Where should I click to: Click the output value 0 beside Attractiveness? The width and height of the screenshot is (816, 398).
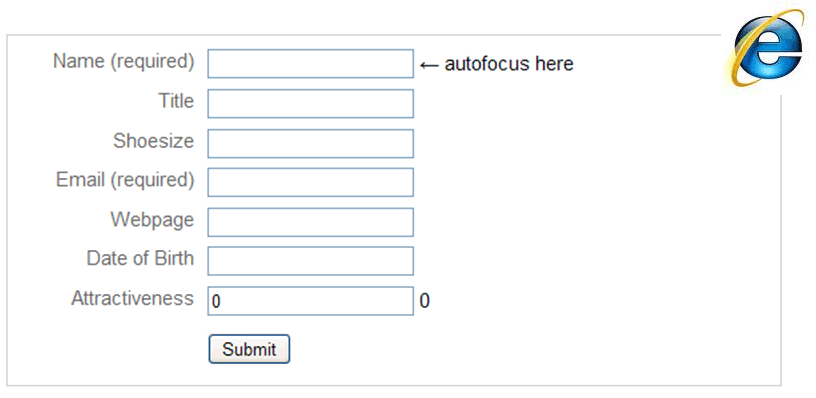(425, 301)
